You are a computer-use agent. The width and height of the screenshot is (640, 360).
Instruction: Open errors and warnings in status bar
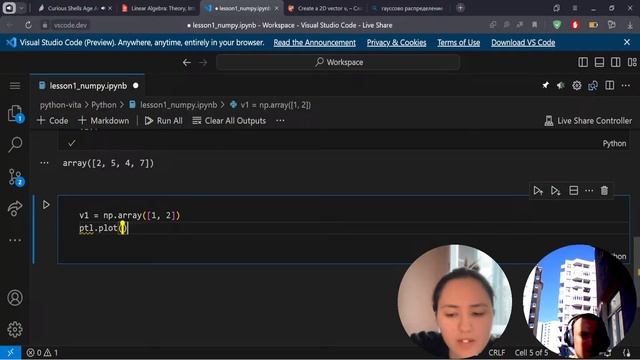tap(42, 352)
